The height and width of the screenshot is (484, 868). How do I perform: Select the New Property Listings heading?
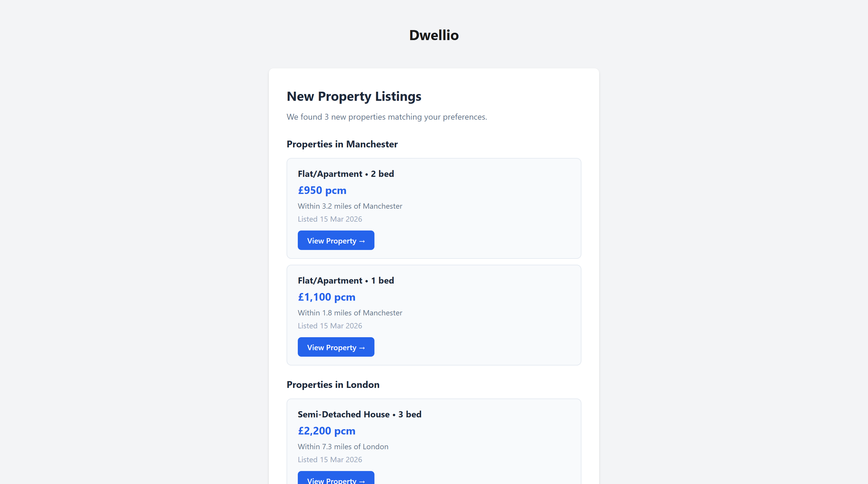[x=354, y=96]
